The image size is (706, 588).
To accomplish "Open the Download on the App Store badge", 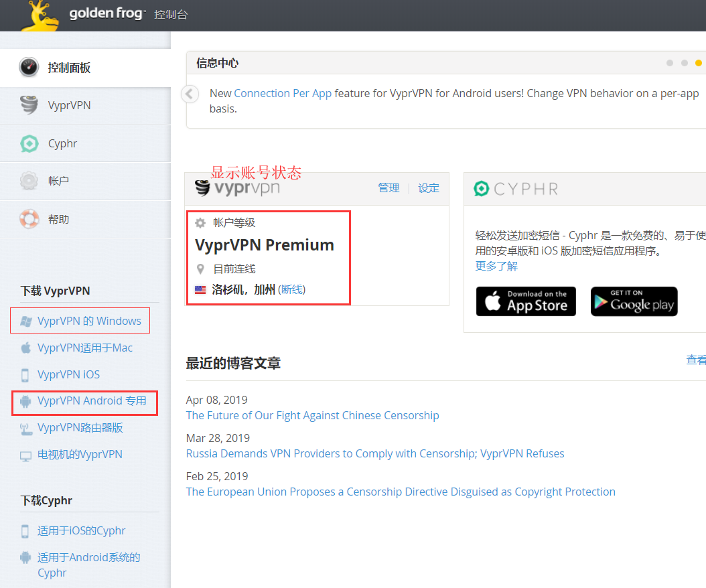I will [526, 301].
